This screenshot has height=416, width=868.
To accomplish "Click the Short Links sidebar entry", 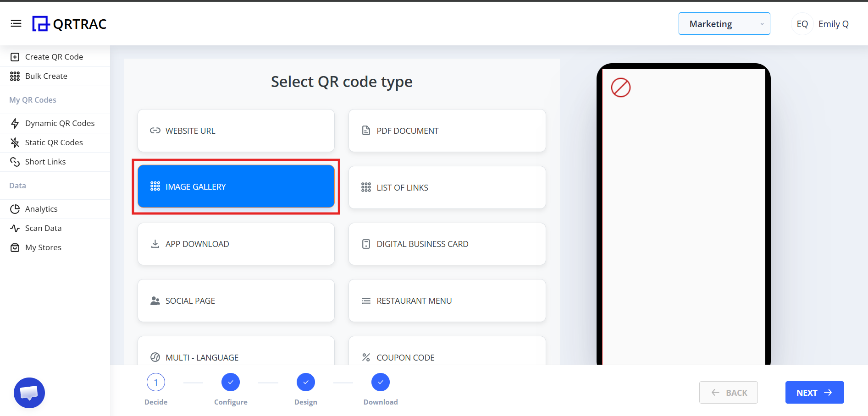I will (45, 161).
